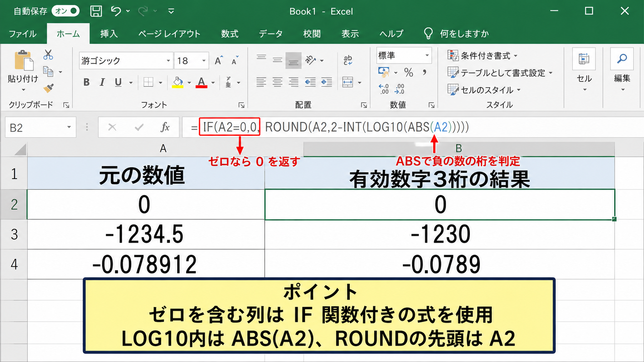Toggle bottom vertical alignment
Viewport: 644px width, 362px height.
click(x=293, y=60)
